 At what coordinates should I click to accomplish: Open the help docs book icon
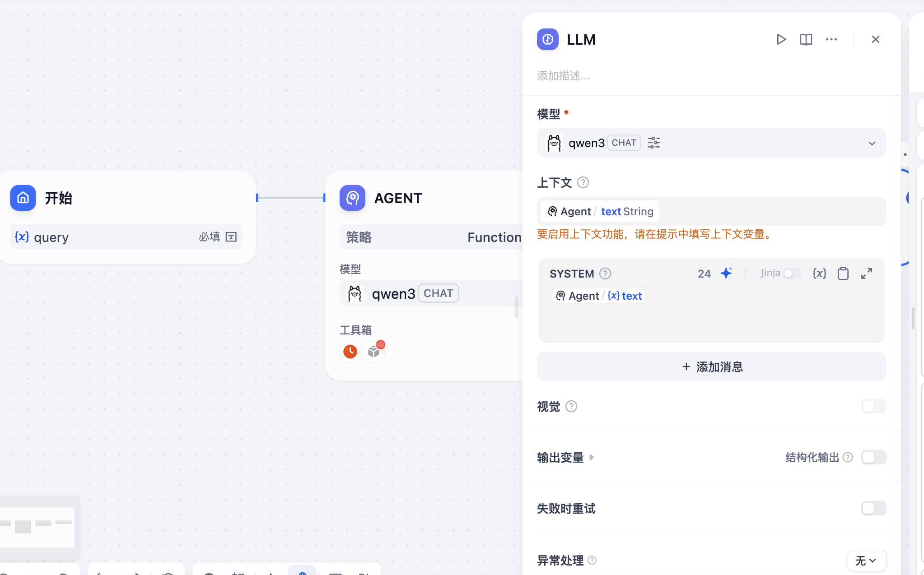(806, 40)
